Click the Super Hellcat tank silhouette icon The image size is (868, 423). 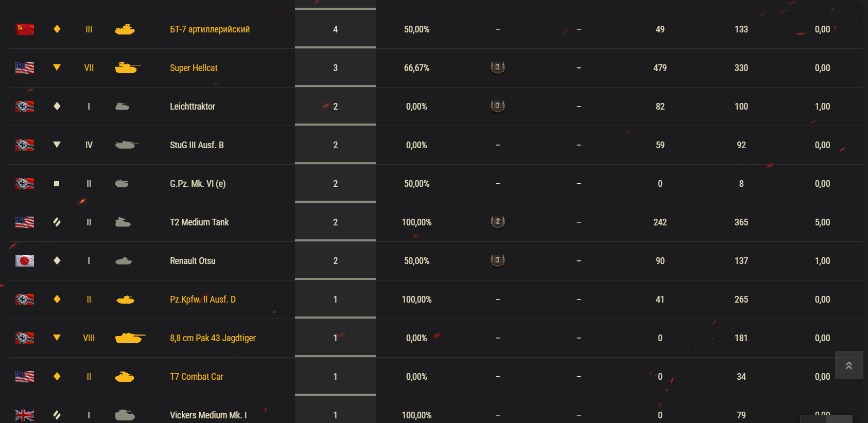point(128,68)
